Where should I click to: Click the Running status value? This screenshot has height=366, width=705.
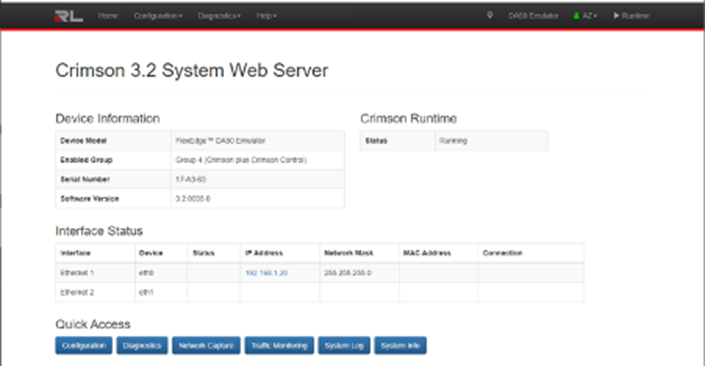(x=491, y=141)
